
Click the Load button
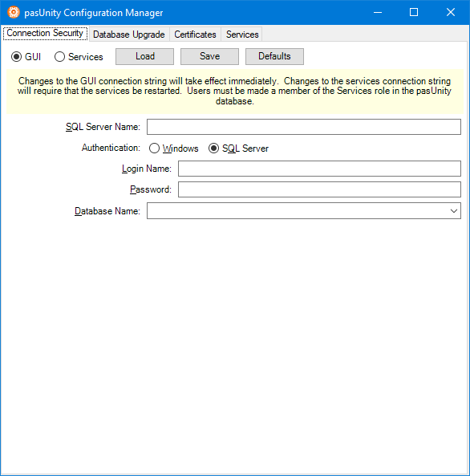pos(144,56)
